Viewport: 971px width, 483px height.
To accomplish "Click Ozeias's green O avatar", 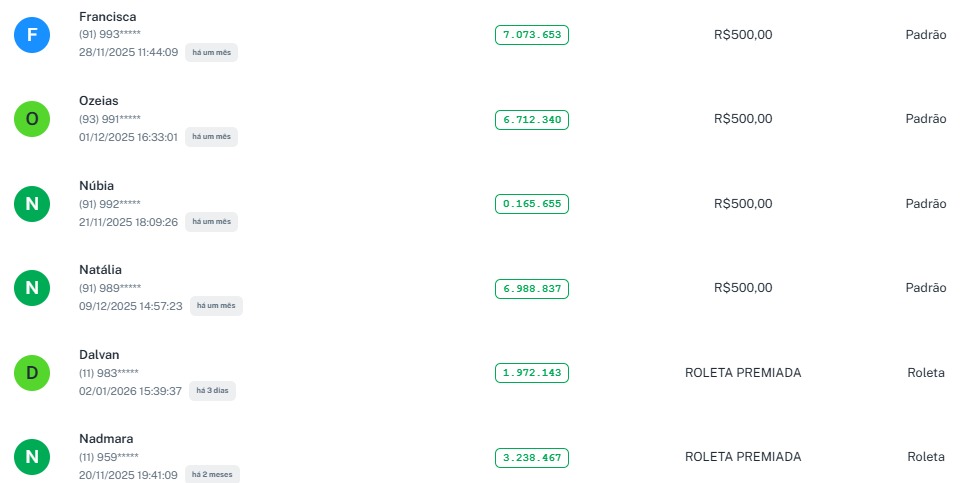I will pyautogui.click(x=32, y=119).
